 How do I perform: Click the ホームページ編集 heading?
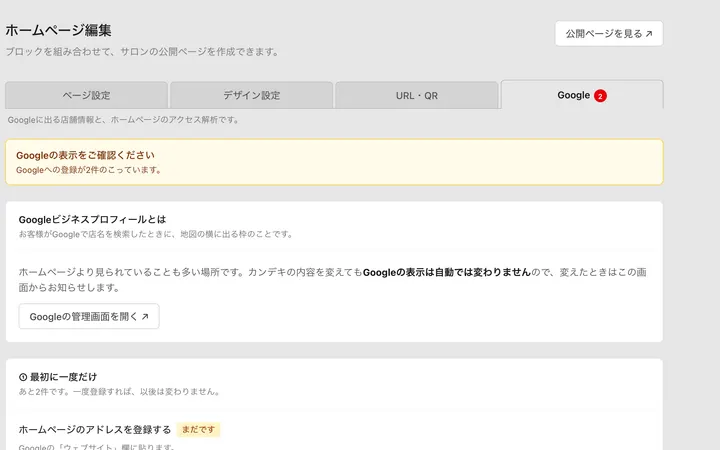58,30
